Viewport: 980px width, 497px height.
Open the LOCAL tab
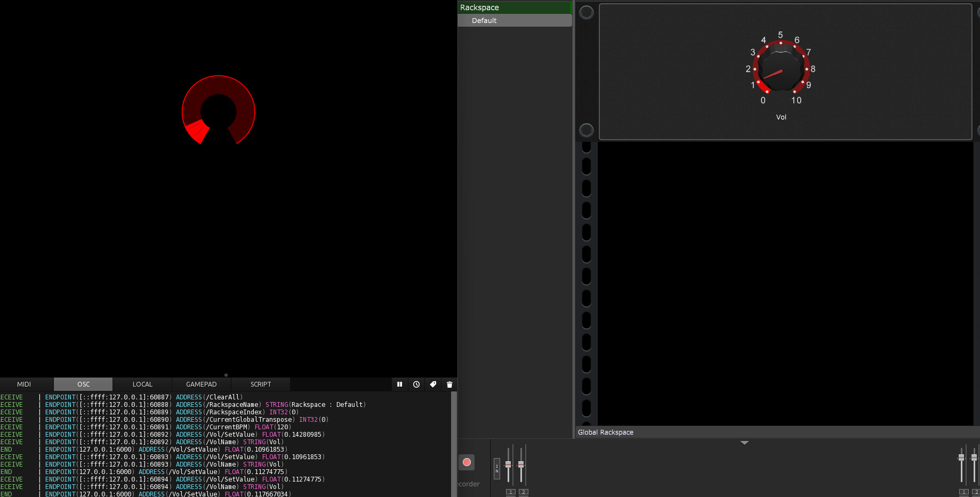tap(142, 384)
